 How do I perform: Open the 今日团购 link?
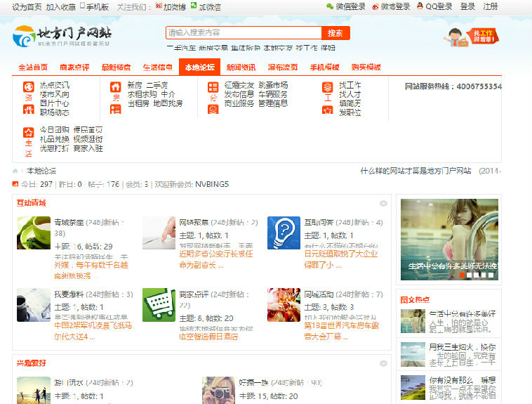coord(55,130)
